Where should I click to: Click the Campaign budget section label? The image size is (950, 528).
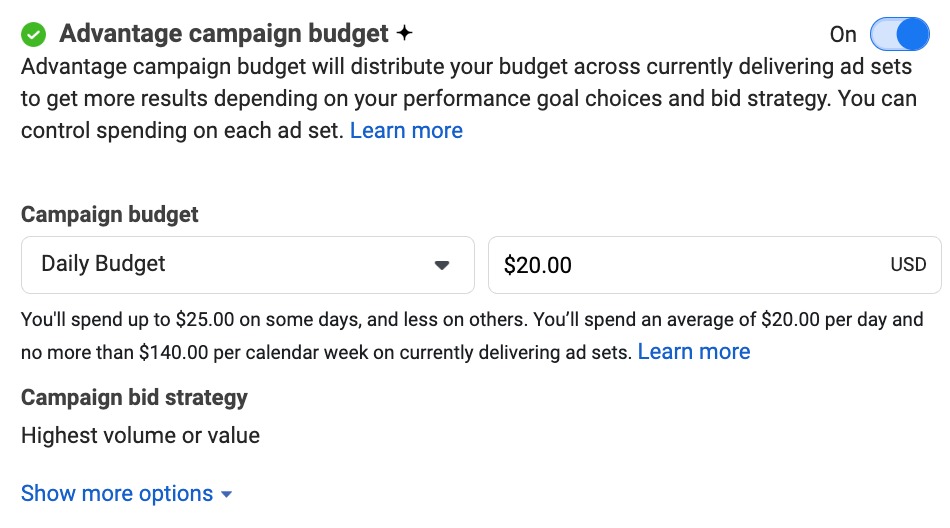tap(110, 215)
